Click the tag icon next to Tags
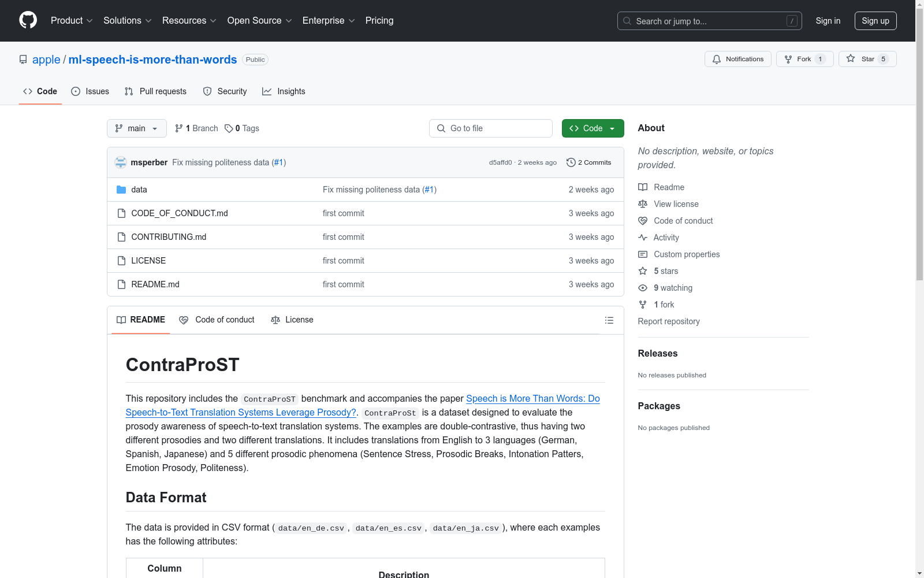Image resolution: width=924 pixels, height=578 pixels. click(229, 128)
